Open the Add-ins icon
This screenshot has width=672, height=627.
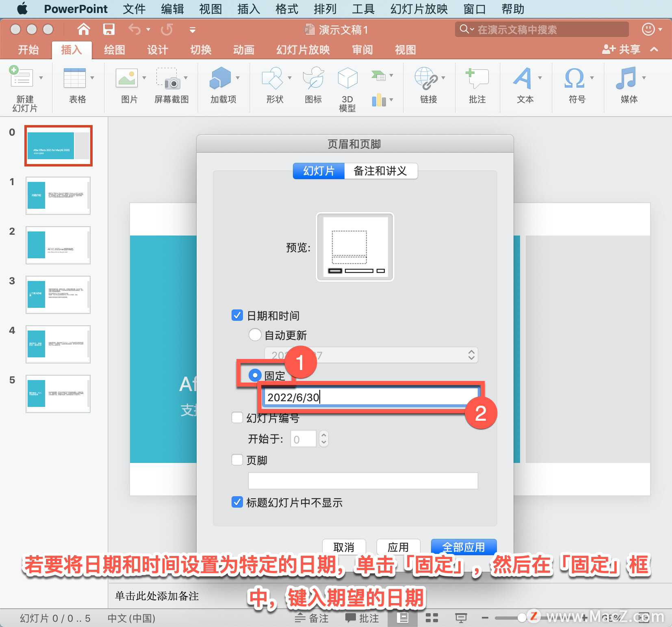220,78
